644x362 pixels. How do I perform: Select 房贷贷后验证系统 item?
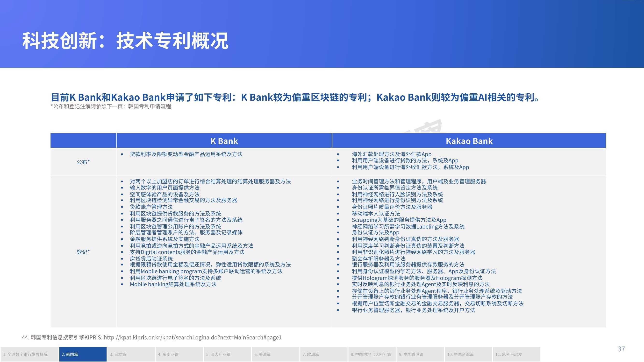[x=151, y=259]
